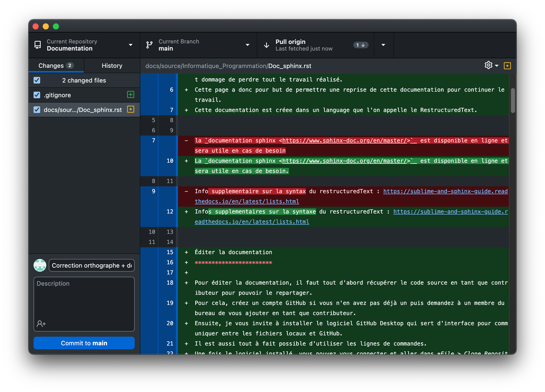Click the add co-authors icon
The height and width of the screenshot is (392, 545).
41,323
